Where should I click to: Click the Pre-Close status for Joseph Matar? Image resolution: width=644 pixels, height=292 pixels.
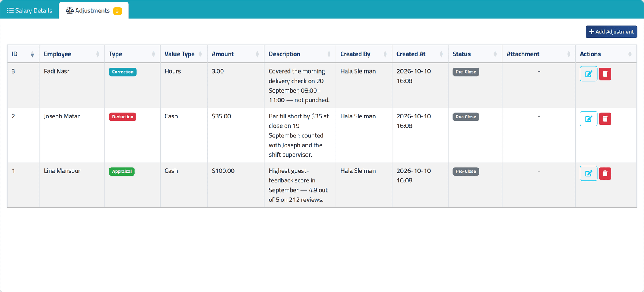(x=466, y=117)
